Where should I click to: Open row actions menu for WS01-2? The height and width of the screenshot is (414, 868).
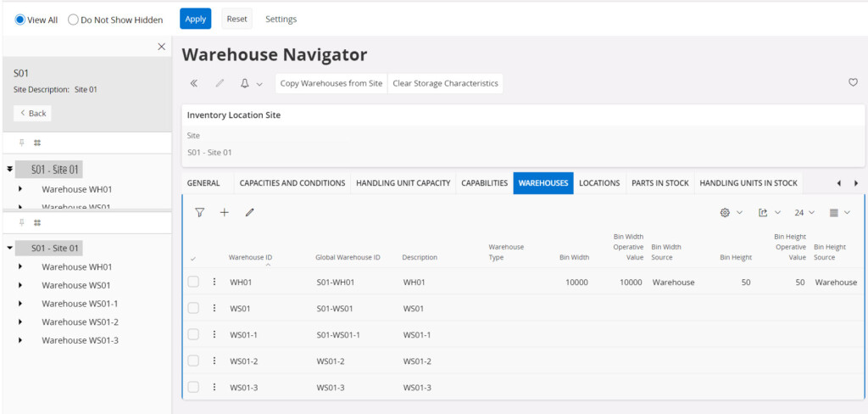(x=214, y=361)
